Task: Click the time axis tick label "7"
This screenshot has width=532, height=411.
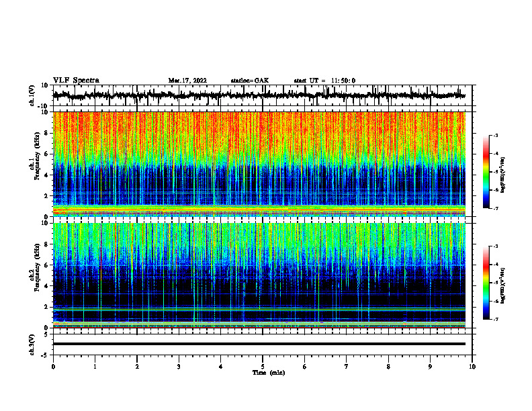Action: tap(347, 367)
